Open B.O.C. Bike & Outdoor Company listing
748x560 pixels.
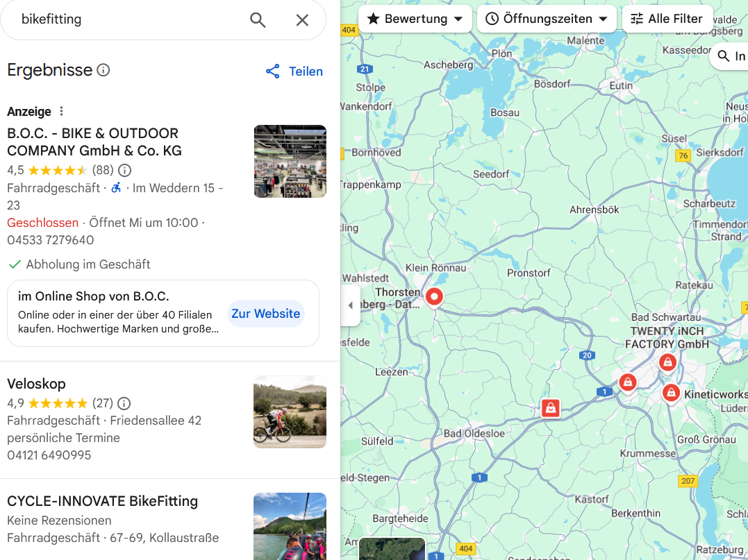pyautogui.click(x=94, y=142)
